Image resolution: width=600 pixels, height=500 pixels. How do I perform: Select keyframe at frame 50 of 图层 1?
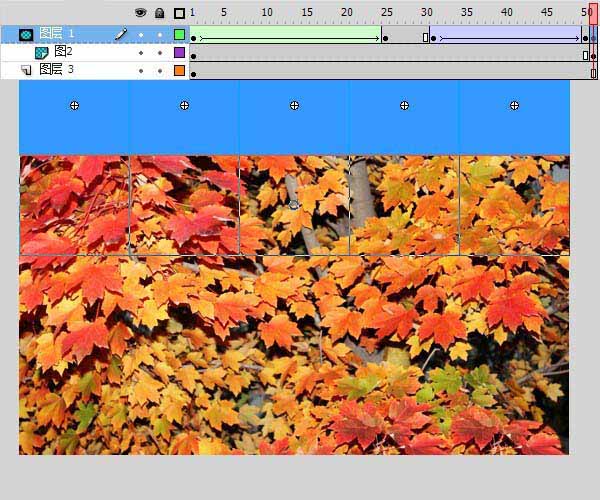click(x=585, y=38)
